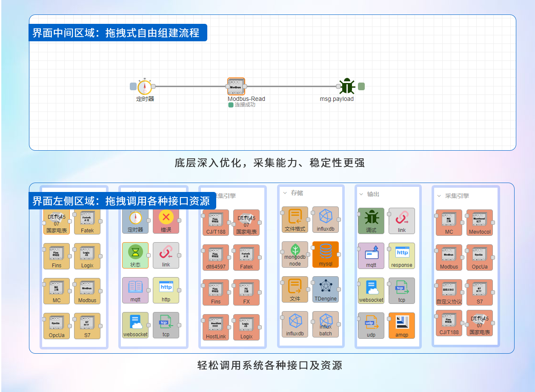
Task: Select the mqtt node under 输出
Action: [x=371, y=256]
